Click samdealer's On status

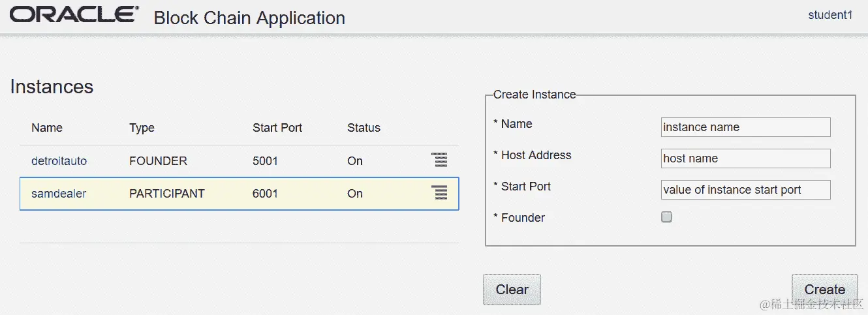pyautogui.click(x=355, y=194)
